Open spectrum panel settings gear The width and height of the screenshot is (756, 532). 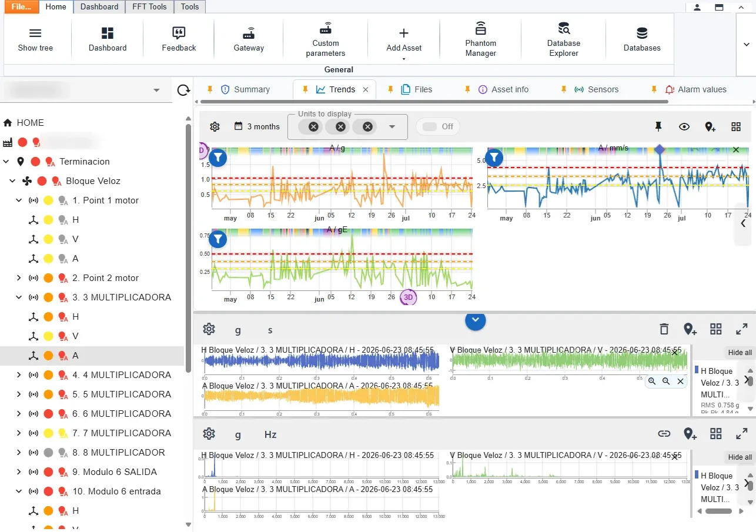pos(209,434)
